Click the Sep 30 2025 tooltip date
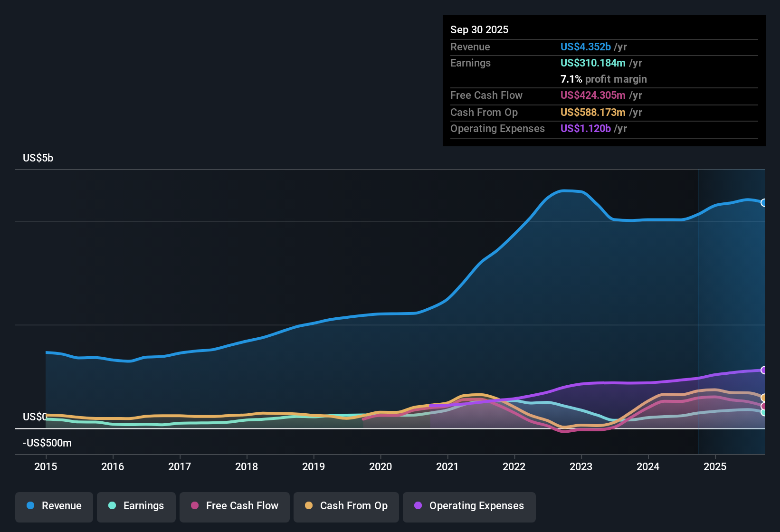The image size is (780, 532). click(x=479, y=29)
